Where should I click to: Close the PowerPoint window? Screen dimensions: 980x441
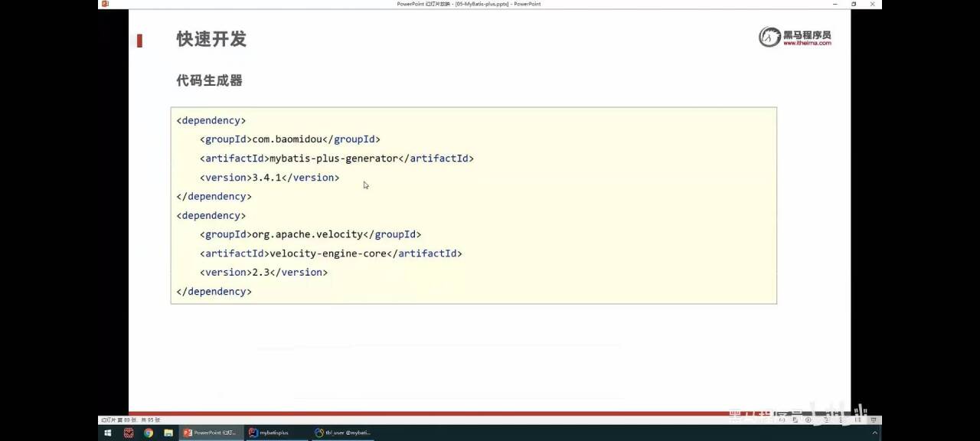pyautogui.click(x=872, y=4)
